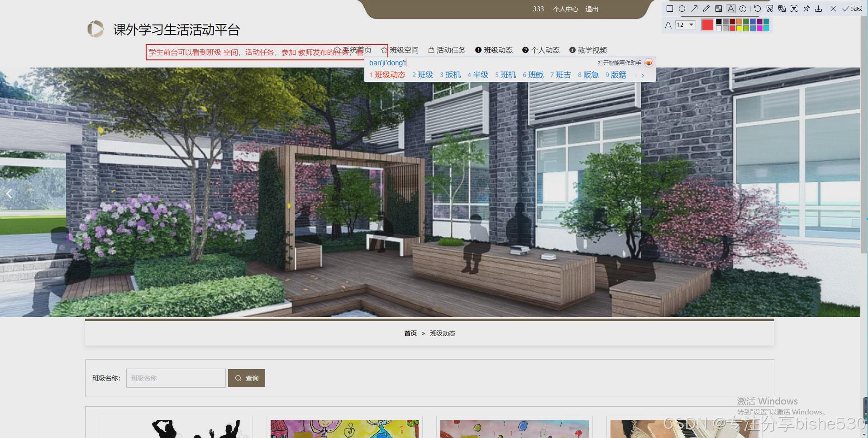Click the 退出 logout link
Screen dimensions: 868x438
pyautogui.click(x=591, y=9)
